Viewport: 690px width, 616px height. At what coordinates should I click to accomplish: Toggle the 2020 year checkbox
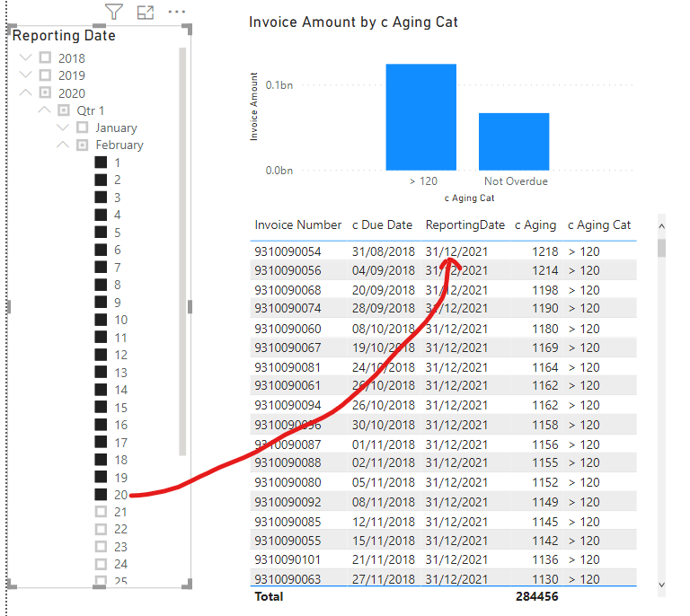[x=45, y=92]
